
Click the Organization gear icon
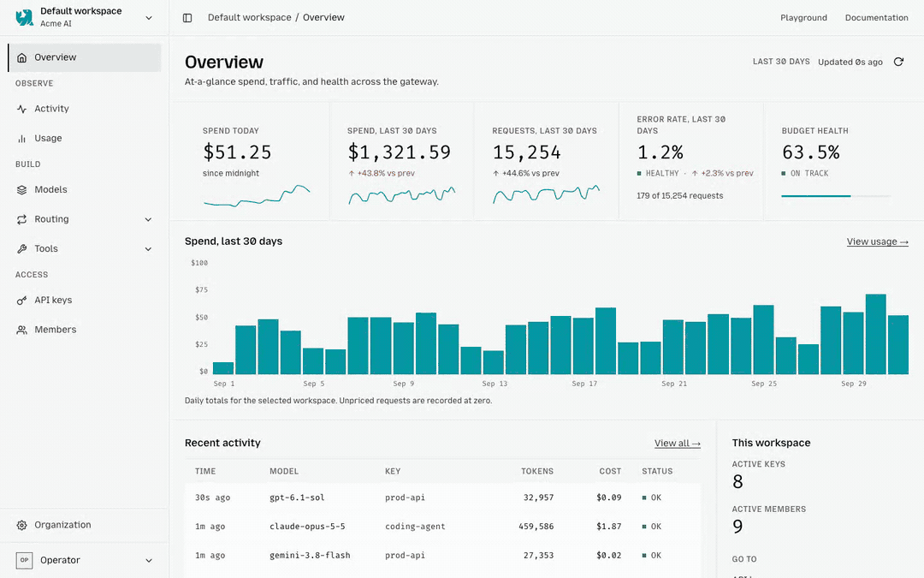coord(21,525)
